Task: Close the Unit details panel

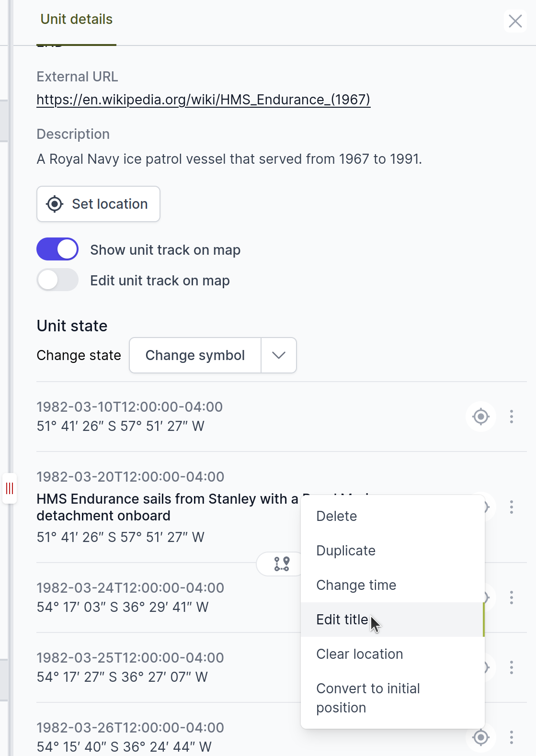Action: click(515, 21)
